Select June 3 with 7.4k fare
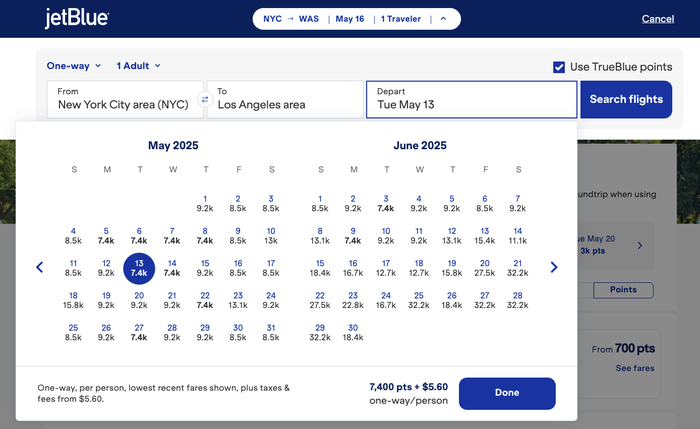The image size is (700, 429). pos(386,203)
